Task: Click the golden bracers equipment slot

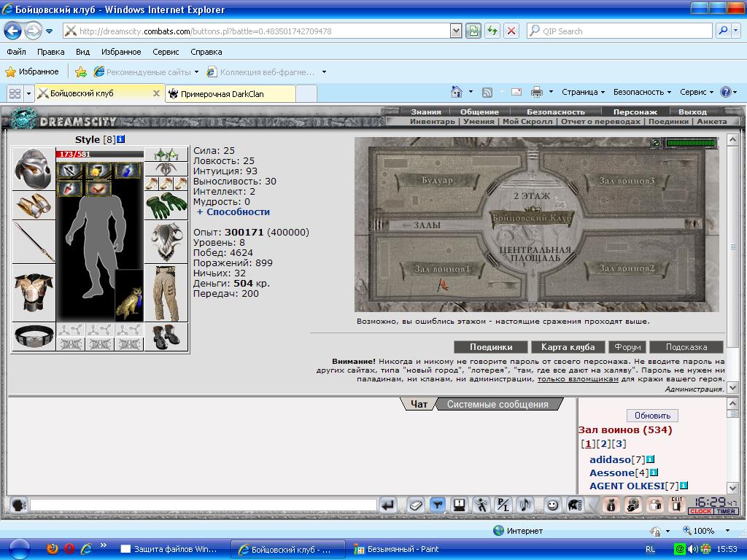Action: pyautogui.click(x=34, y=206)
